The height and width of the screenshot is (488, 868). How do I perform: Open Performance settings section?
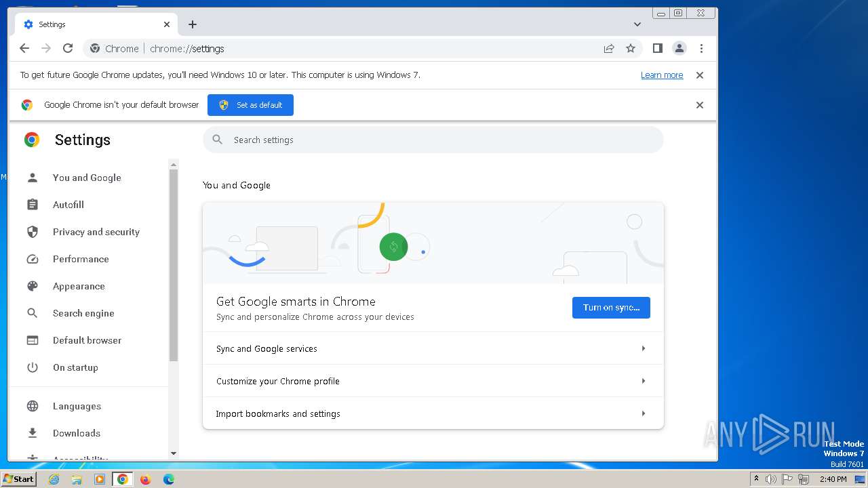[x=81, y=259]
